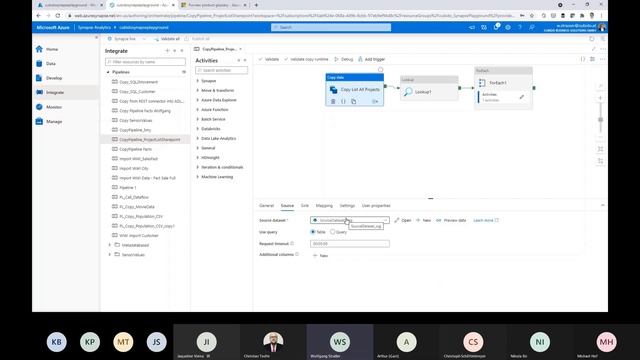Image resolution: width=640 pixels, height=360 pixels.
Task: Open the pipeline properties panel icon
Action: click(593, 59)
